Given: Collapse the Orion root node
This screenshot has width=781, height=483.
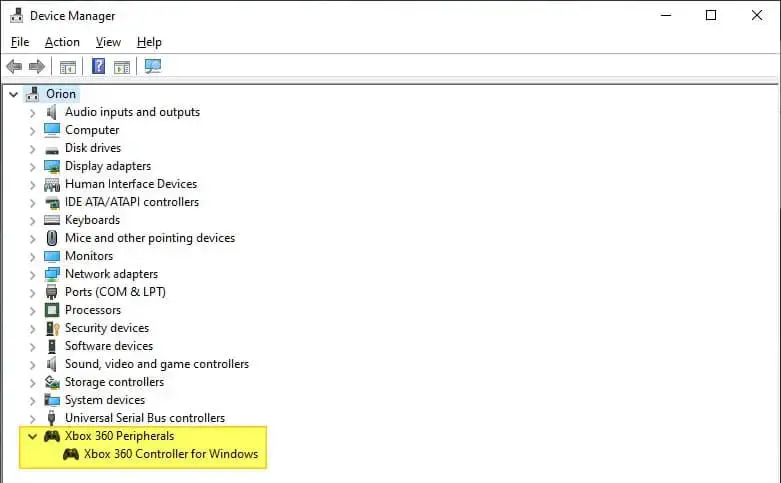Looking at the screenshot, I should point(13,94).
